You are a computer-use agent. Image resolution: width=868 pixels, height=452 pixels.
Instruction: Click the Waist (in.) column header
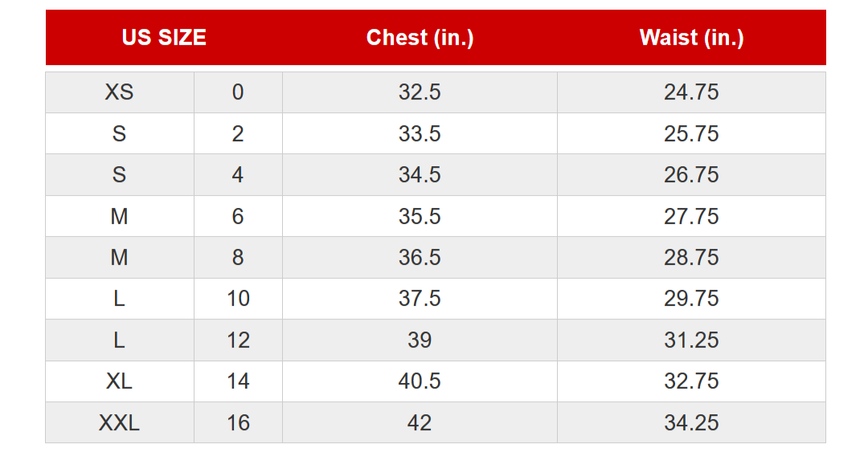pyautogui.click(x=691, y=38)
